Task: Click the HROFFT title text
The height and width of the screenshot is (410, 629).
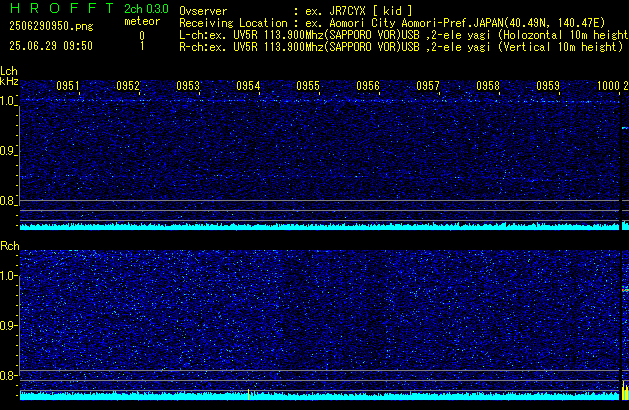Action: [61, 8]
